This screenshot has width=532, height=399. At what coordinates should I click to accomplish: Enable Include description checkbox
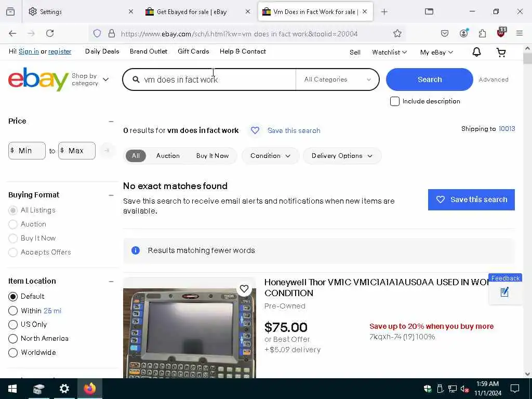coord(395,101)
